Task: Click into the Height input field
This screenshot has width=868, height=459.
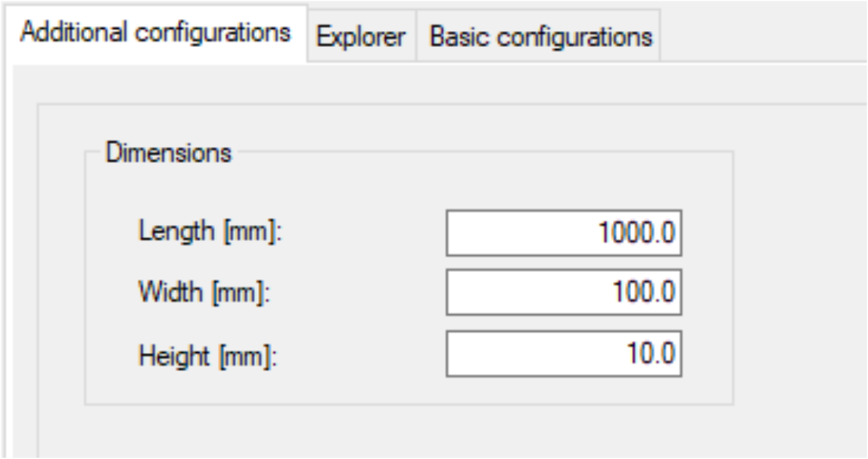Action: click(563, 354)
